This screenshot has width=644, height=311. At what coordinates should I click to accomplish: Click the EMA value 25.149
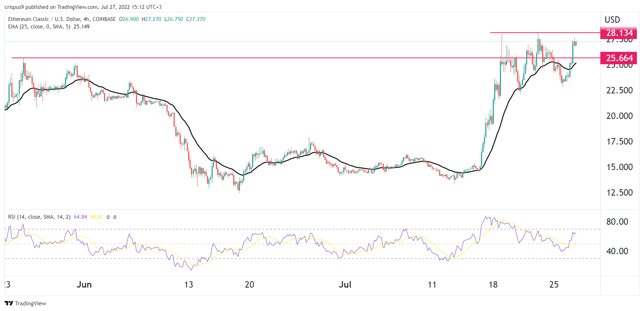(x=82, y=27)
